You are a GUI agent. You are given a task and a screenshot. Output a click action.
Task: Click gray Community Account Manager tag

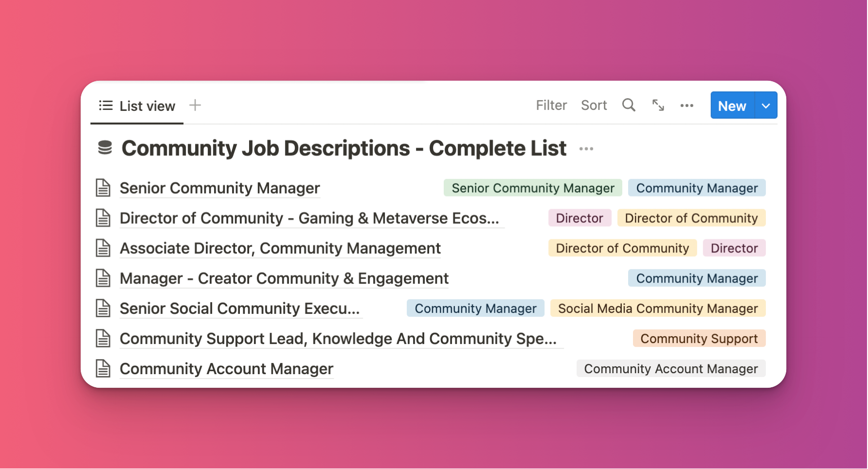click(x=671, y=369)
